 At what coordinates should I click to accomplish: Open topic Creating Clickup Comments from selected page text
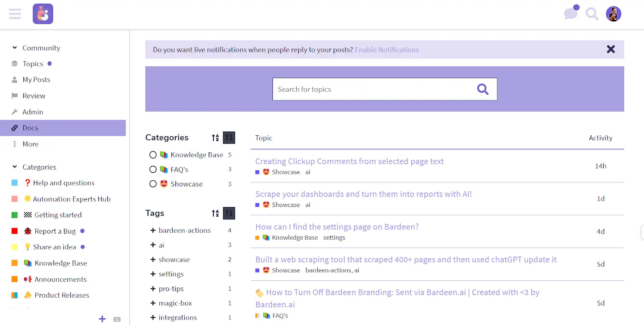349,161
